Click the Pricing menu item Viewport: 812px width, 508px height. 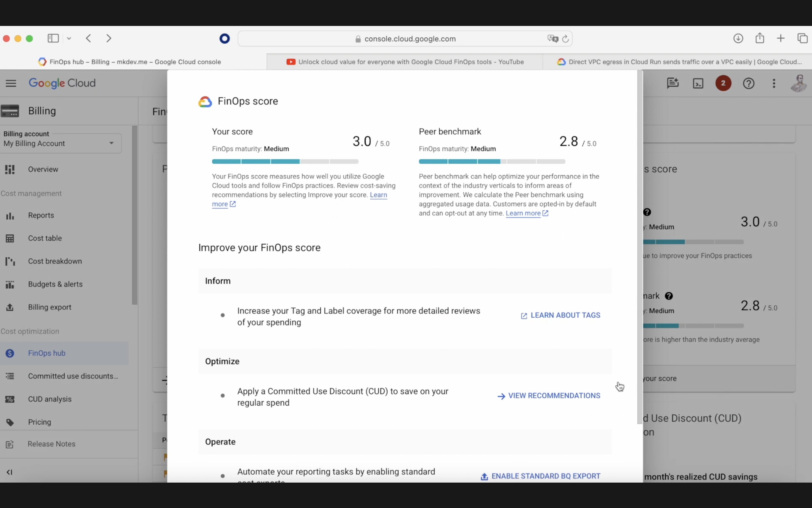39,421
